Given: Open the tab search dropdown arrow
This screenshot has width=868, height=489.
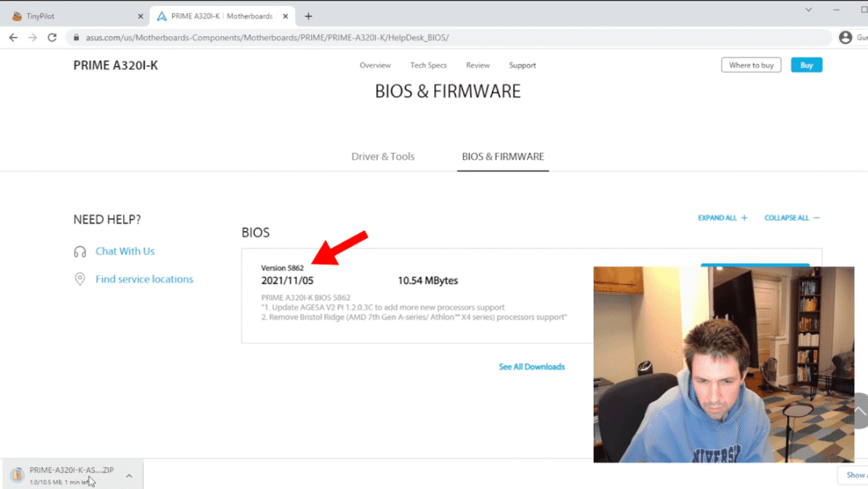Looking at the screenshot, I should (809, 9).
